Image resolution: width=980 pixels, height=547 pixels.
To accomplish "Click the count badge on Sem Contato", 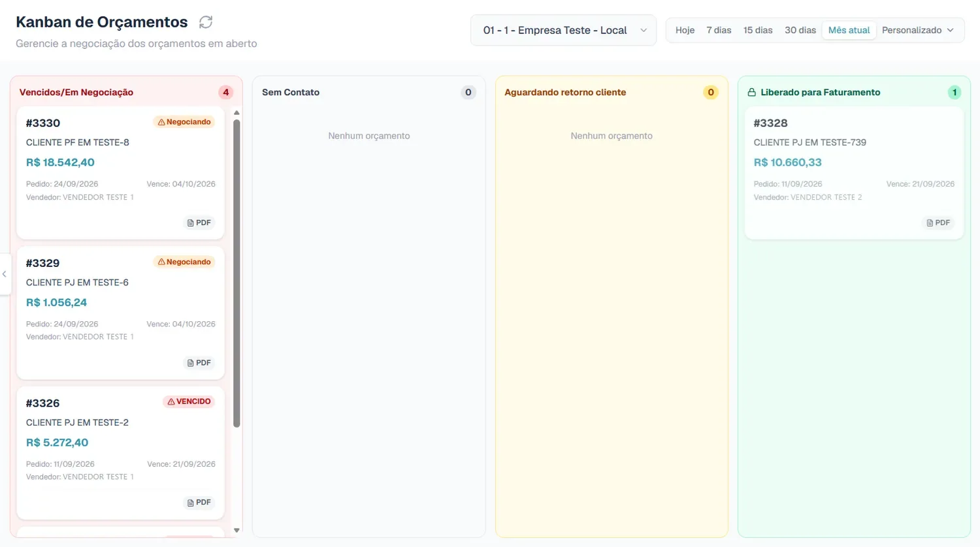I will (468, 93).
